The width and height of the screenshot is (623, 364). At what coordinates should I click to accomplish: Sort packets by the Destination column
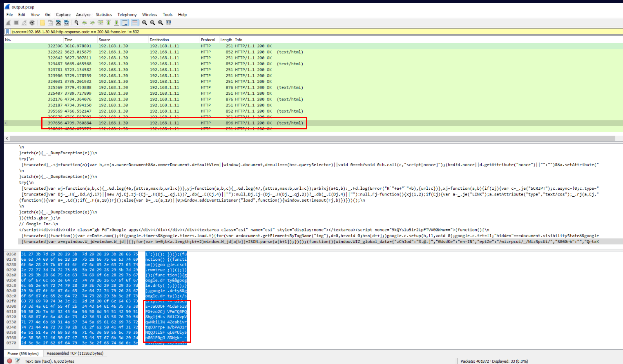coord(174,40)
